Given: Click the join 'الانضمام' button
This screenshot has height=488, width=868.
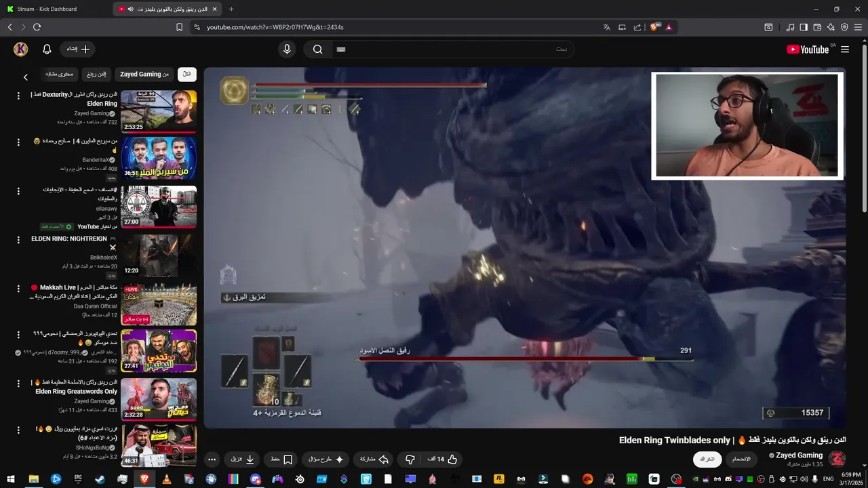Looking at the screenshot, I should tap(741, 460).
